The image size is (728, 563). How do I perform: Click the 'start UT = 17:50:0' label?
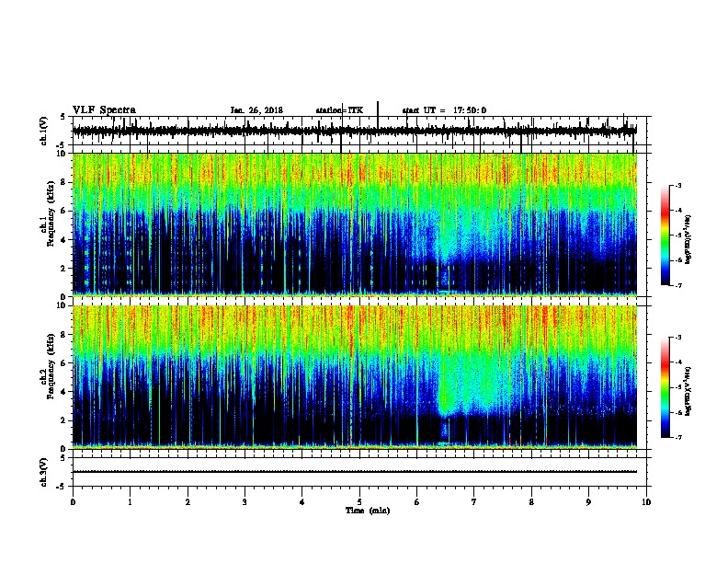444,110
